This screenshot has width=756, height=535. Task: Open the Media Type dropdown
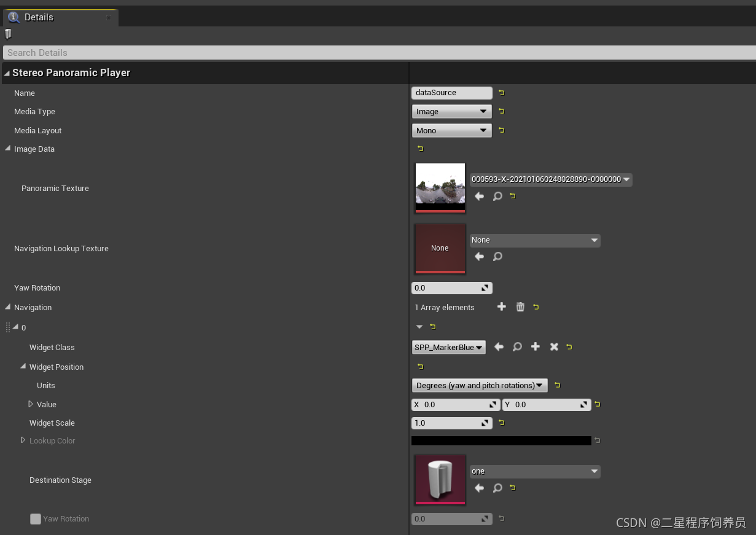point(452,111)
